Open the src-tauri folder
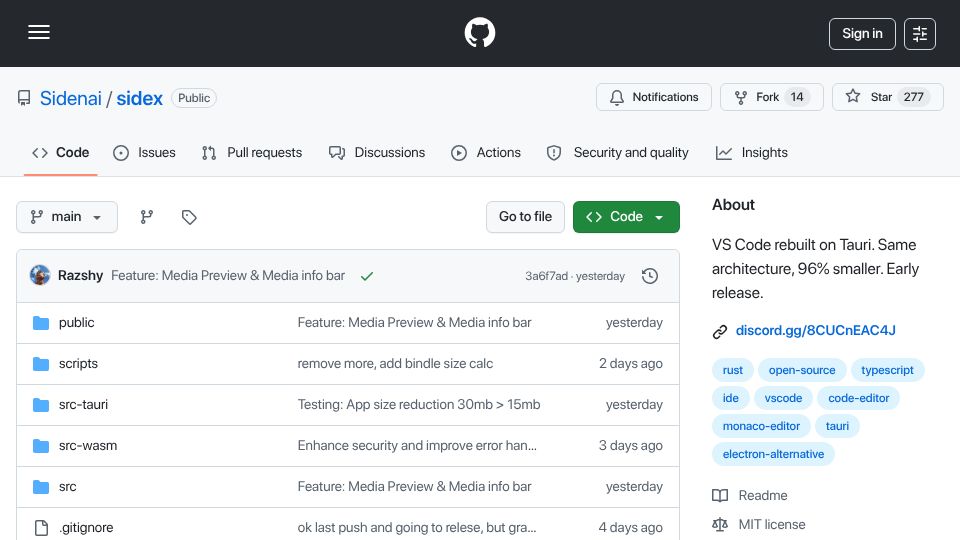 coord(83,405)
